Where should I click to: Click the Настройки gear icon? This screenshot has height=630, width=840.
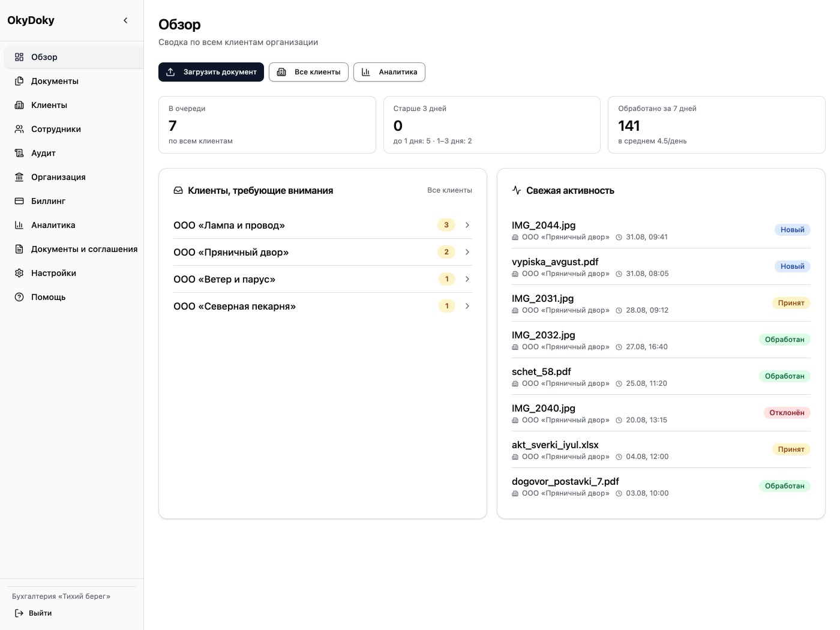(19, 273)
